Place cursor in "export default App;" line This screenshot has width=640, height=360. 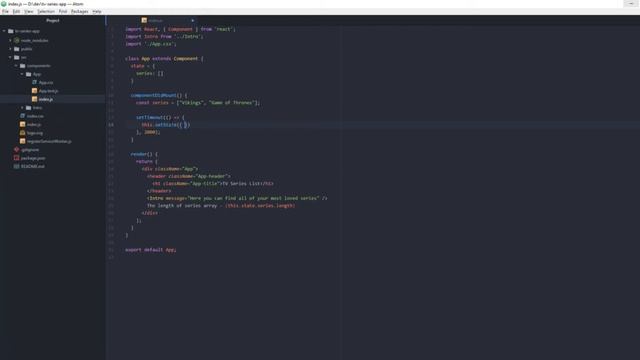151,250
